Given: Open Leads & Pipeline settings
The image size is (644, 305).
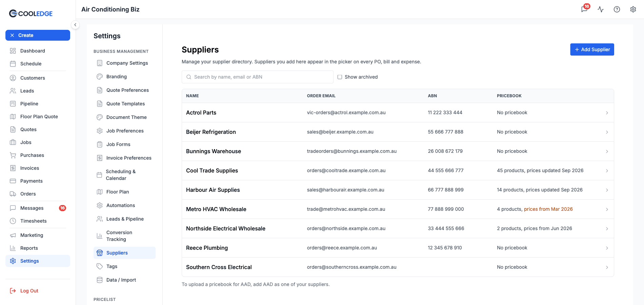Looking at the screenshot, I should tap(124, 219).
